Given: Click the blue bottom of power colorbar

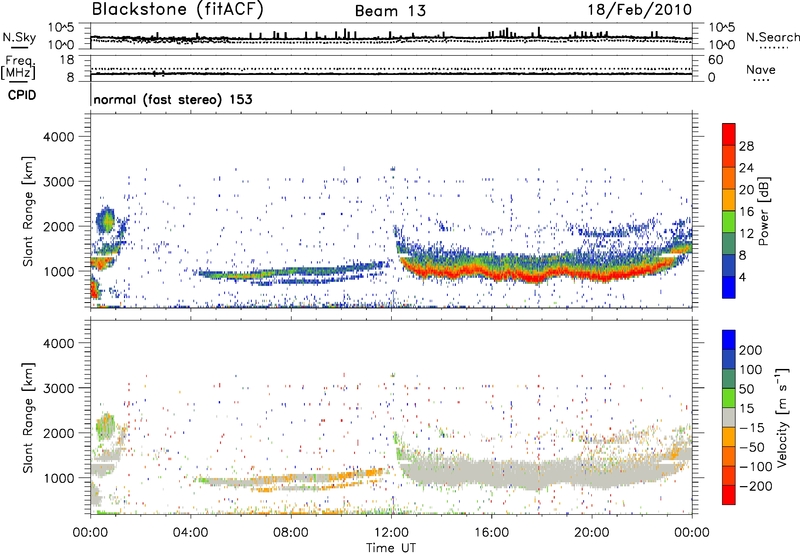Looking at the screenshot, I should (x=729, y=287).
